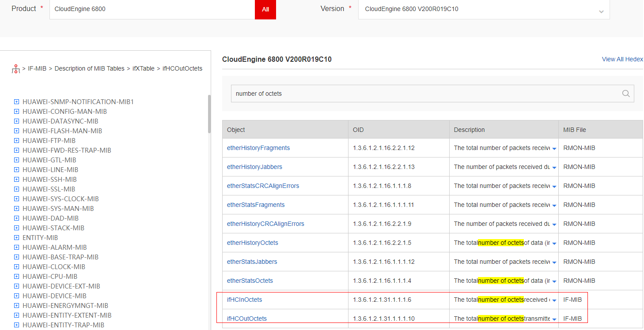
Task: Open etherStatsFragments object link
Action: pyautogui.click(x=256, y=205)
